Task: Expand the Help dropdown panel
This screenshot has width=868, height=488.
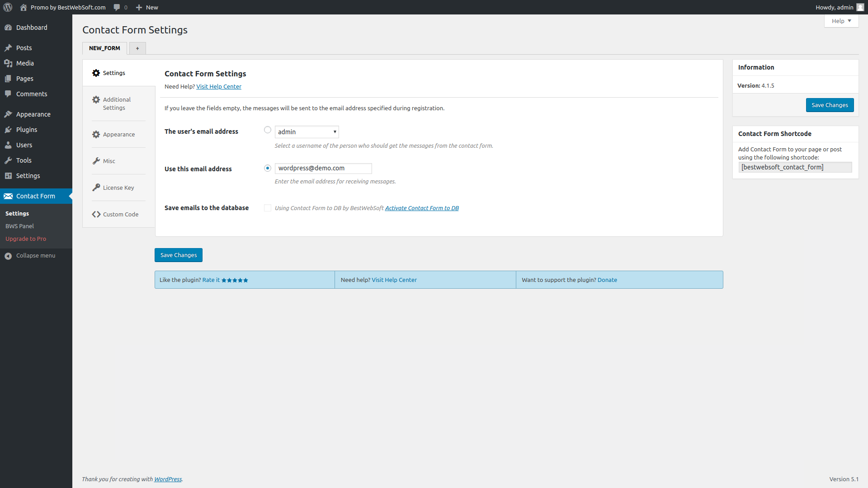Action: (841, 21)
